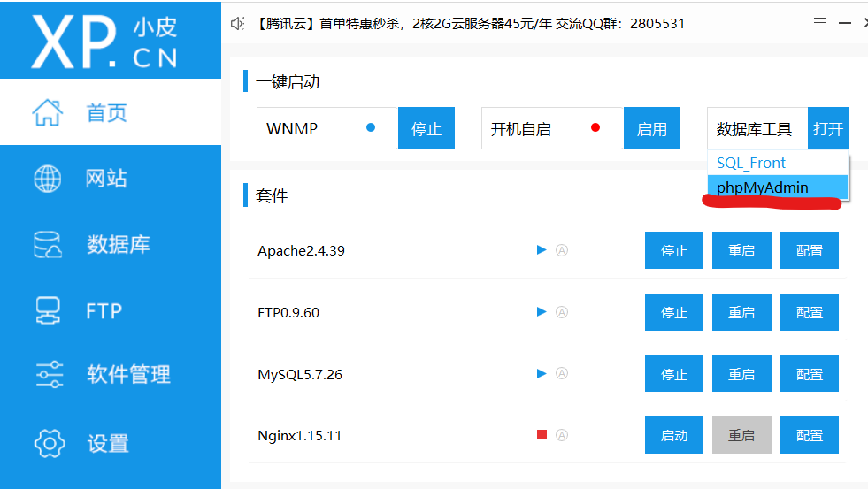Stop the MySQL5.7.26 service

click(x=673, y=373)
